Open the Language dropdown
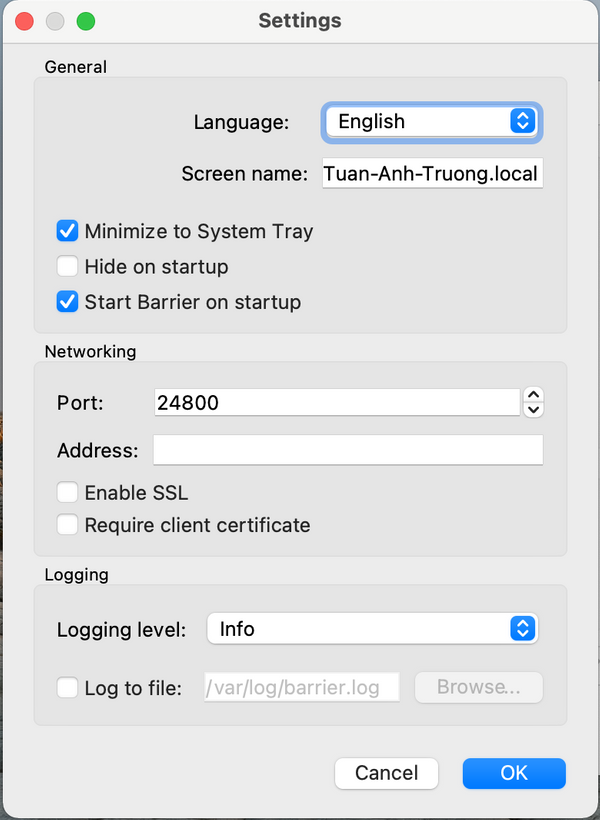 click(432, 122)
